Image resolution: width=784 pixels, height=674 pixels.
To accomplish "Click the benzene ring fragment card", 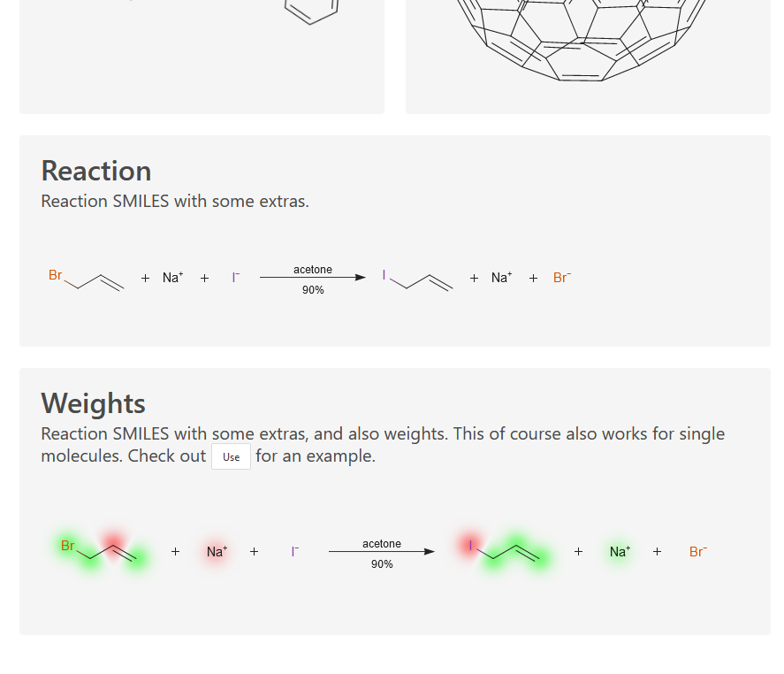I will [202, 57].
